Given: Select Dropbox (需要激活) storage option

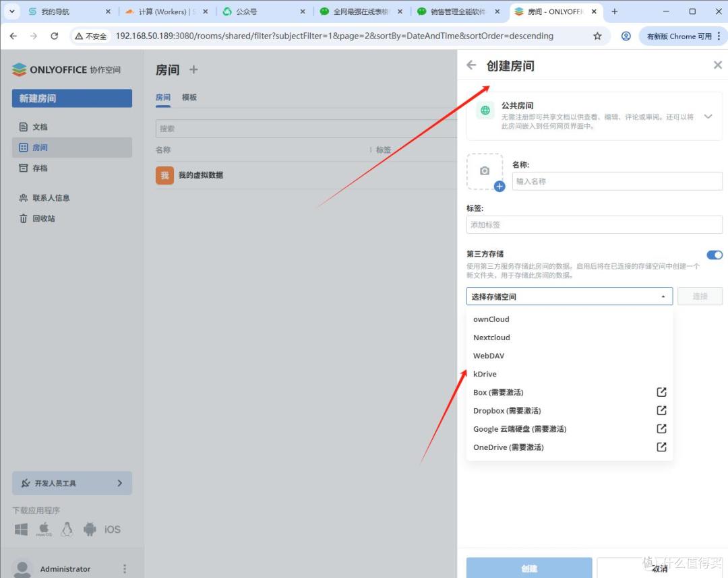Looking at the screenshot, I should (x=569, y=410).
